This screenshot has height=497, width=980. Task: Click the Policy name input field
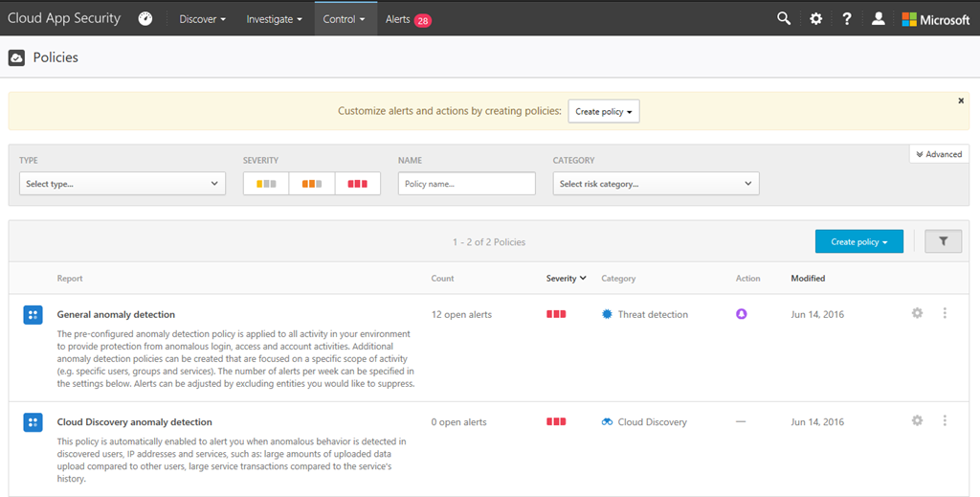[x=466, y=184]
